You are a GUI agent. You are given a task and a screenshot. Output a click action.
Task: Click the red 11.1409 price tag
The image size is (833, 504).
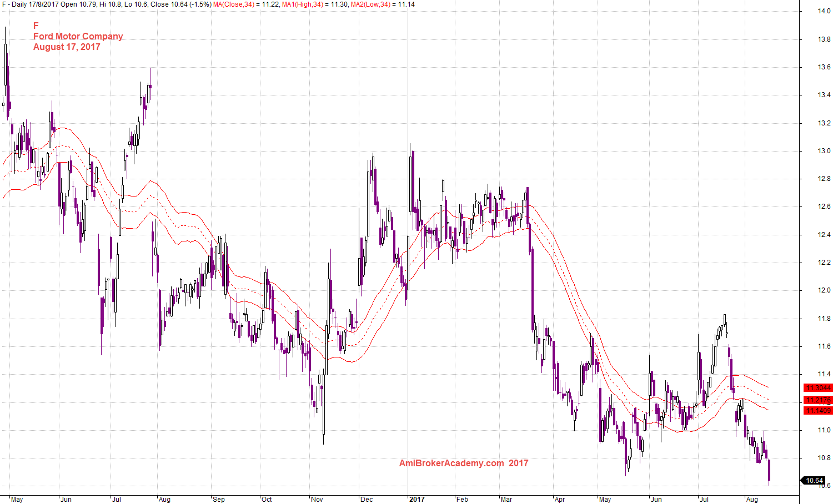click(x=818, y=411)
